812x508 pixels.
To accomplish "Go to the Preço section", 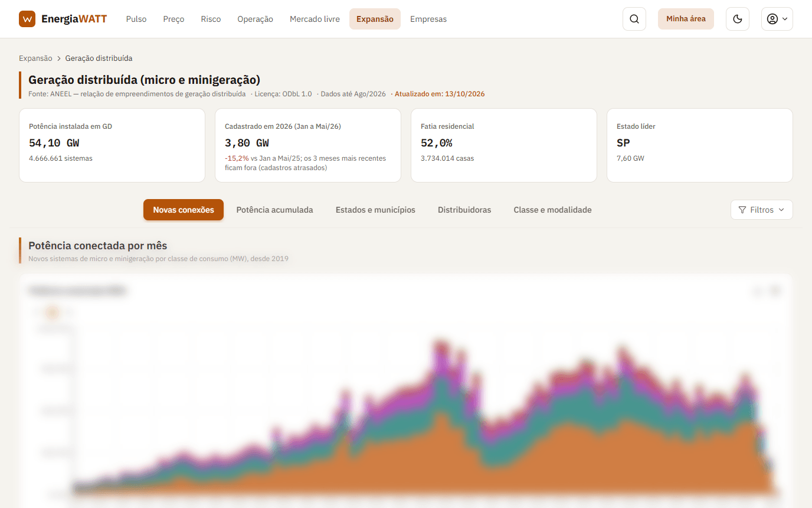I will pos(173,19).
